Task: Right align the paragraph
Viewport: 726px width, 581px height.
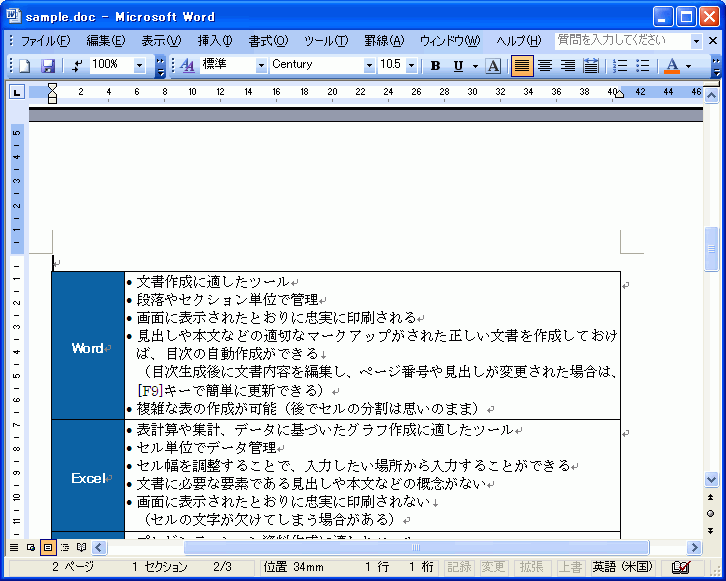Action: click(568, 66)
